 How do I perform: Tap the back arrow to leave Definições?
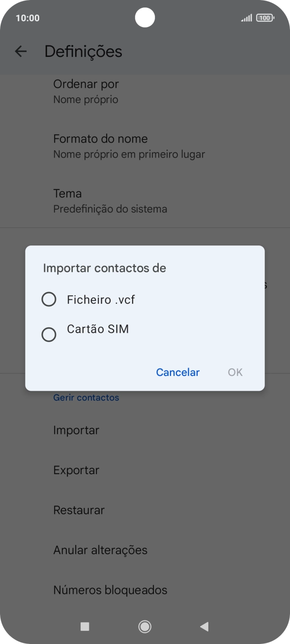pos(21,51)
